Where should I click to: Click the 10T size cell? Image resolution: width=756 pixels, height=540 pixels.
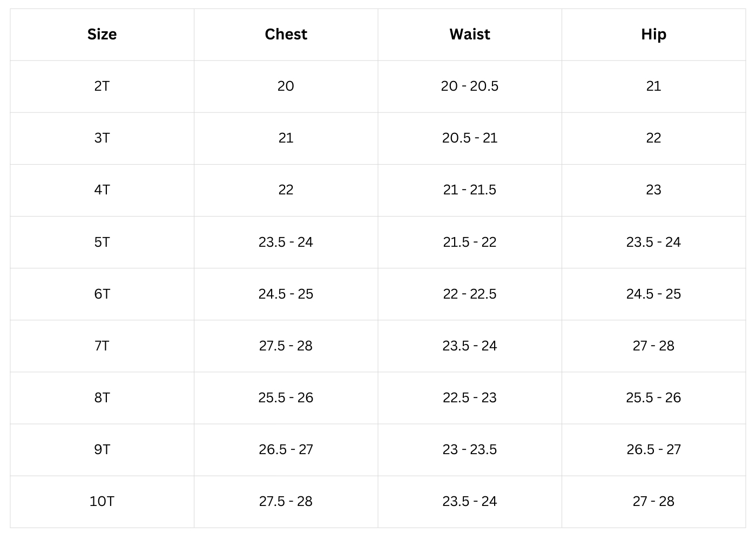(x=102, y=501)
